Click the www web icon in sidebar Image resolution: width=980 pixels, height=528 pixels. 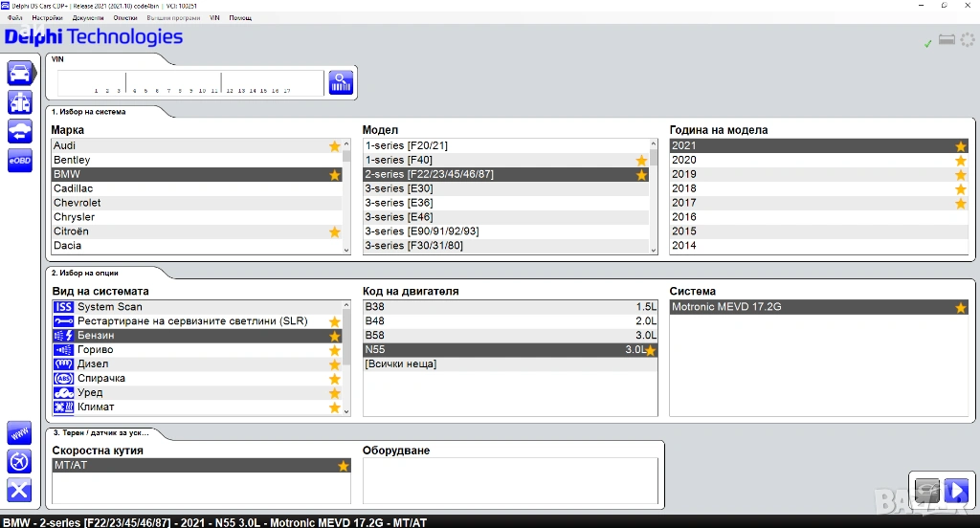pos(19,432)
